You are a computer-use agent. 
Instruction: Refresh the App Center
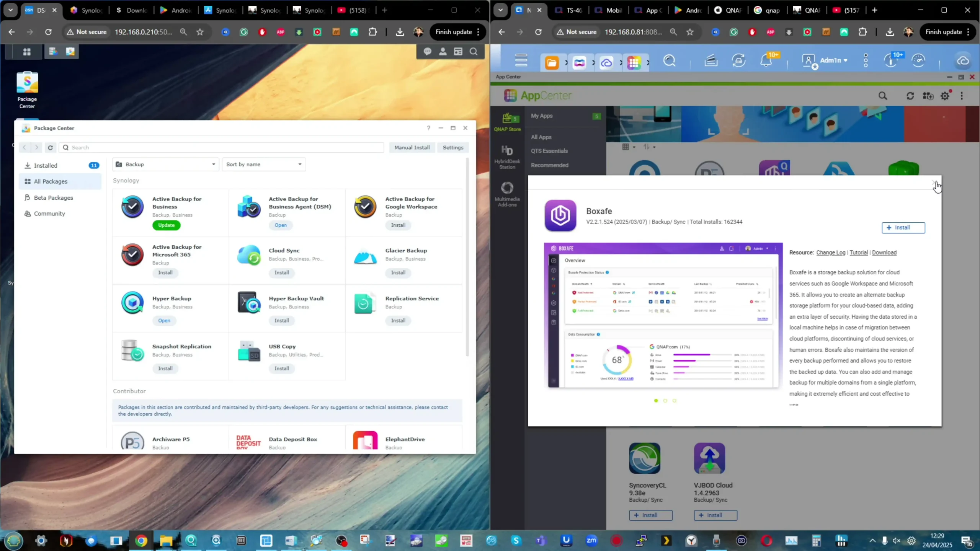[x=910, y=96]
